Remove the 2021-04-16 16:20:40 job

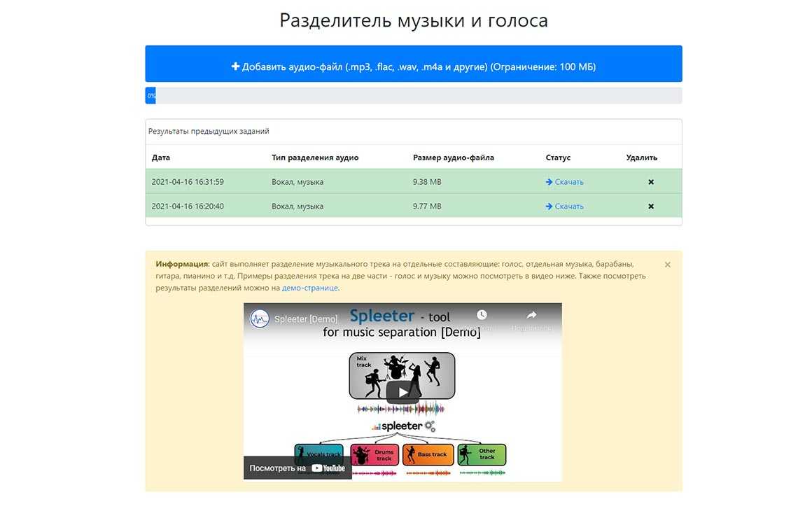click(x=651, y=206)
